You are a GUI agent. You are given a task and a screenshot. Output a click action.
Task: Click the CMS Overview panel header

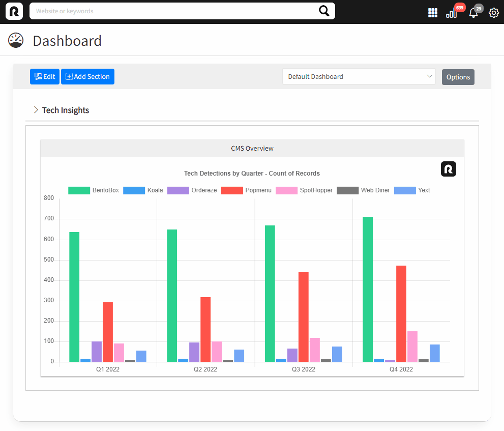tap(252, 148)
